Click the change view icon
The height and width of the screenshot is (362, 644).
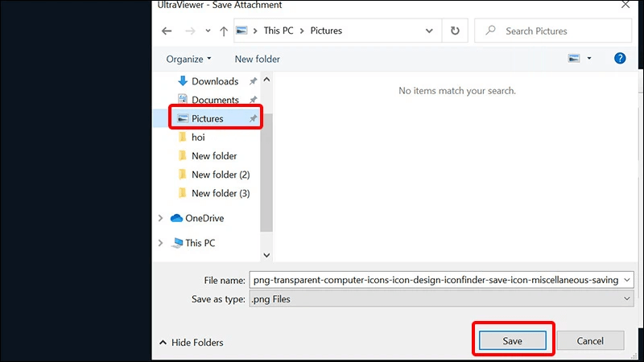click(574, 58)
